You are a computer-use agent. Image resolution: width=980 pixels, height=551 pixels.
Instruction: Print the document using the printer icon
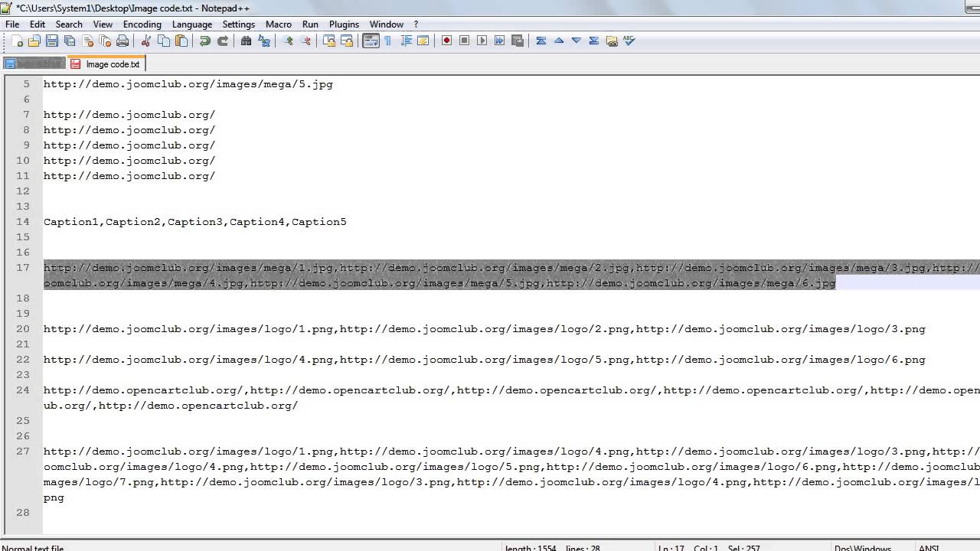click(122, 41)
